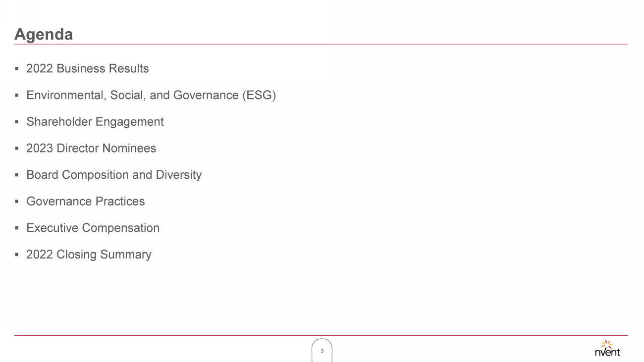Click the slide page number 3

tap(322, 351)
